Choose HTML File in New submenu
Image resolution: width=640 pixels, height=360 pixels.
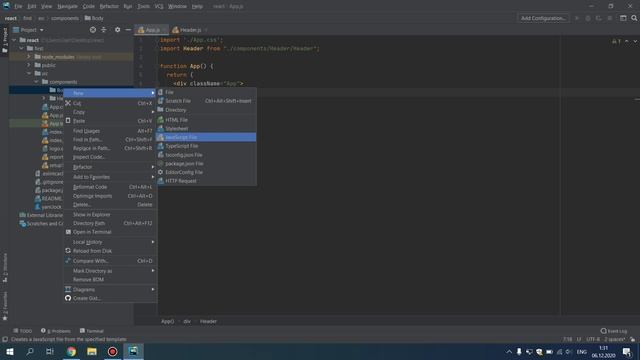click(206, 120)
